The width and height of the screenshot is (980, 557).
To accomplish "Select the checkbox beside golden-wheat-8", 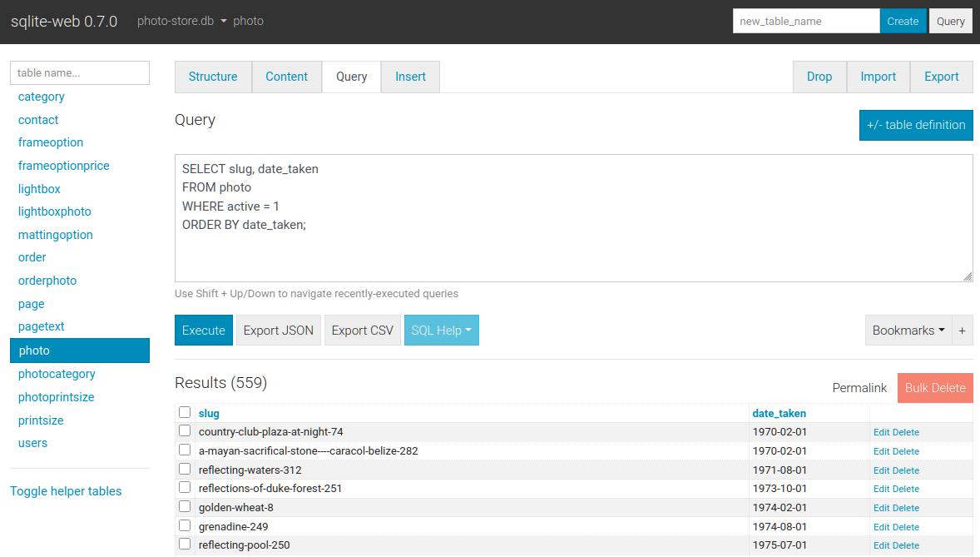I will (185, 507).
